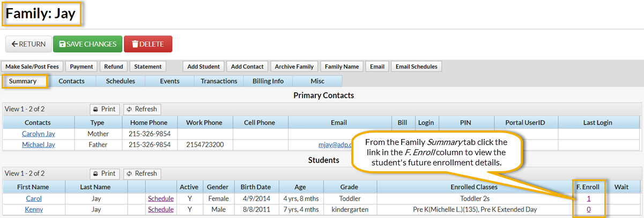This screenshot has height=218, width=644.
Task: Open the Billing Info tab
Action: [x=268, y=81]
